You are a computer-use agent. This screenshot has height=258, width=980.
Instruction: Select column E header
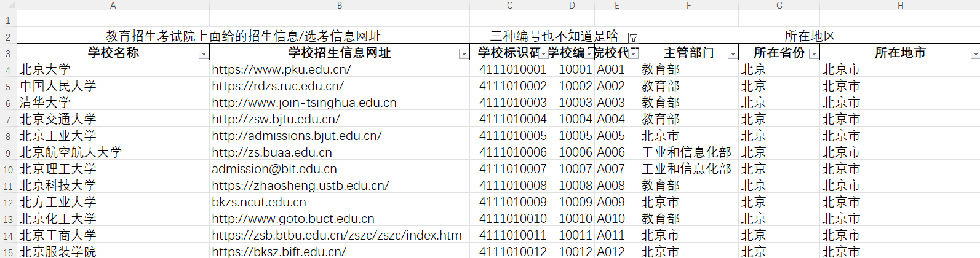616,5
